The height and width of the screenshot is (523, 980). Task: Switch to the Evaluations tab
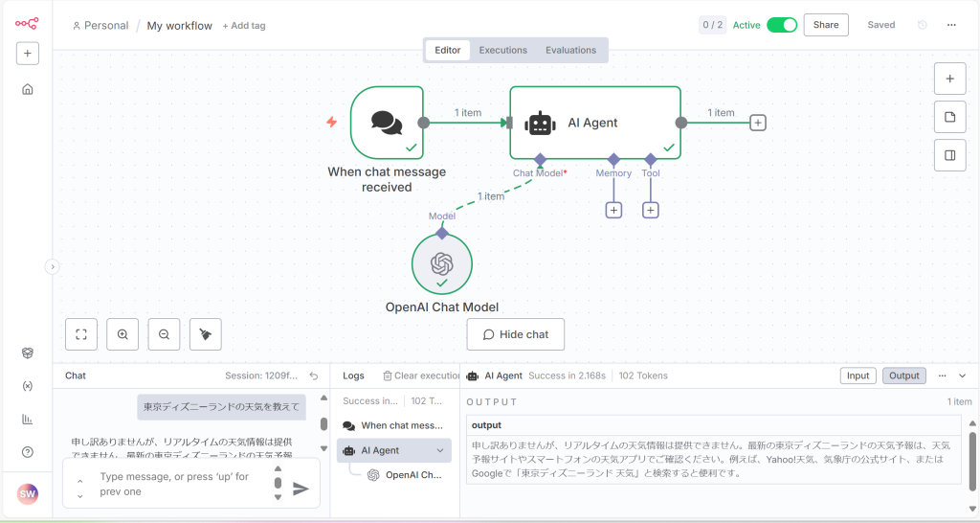click(570, 50)
